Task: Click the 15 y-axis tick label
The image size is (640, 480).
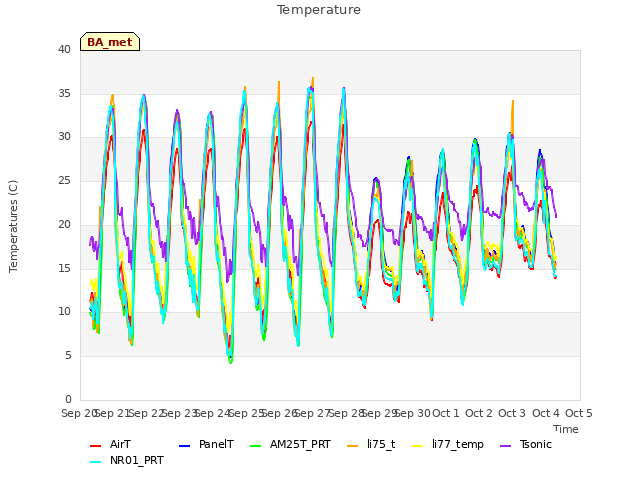Action: pyautogui.click(x=64, y=268)
